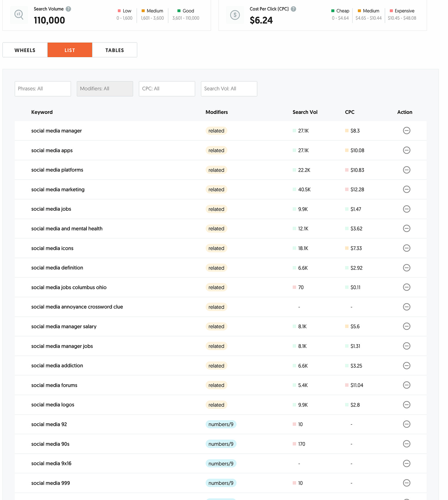Click the 'social media marketing' keyword text
The image size is (448, 500).
[58, 190]
